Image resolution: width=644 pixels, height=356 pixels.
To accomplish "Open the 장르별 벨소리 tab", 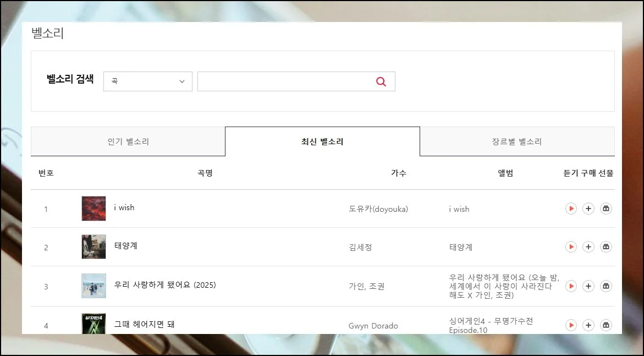I will (x=516, y=142).
